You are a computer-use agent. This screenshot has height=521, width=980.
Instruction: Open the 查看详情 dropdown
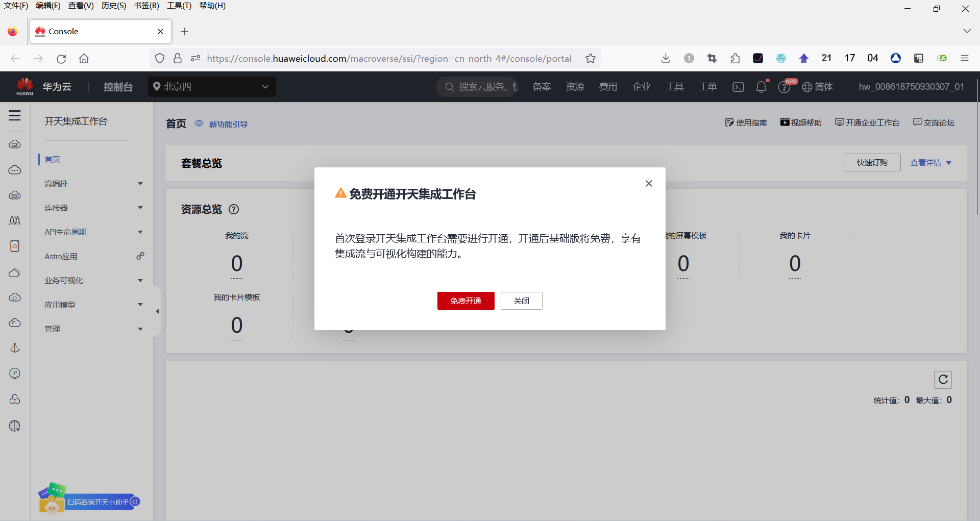point(930,162)
